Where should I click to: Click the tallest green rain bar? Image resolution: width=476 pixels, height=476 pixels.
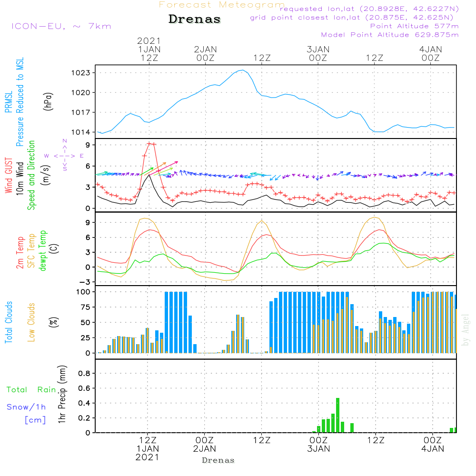pyautogui.click(x=337, y=415)
